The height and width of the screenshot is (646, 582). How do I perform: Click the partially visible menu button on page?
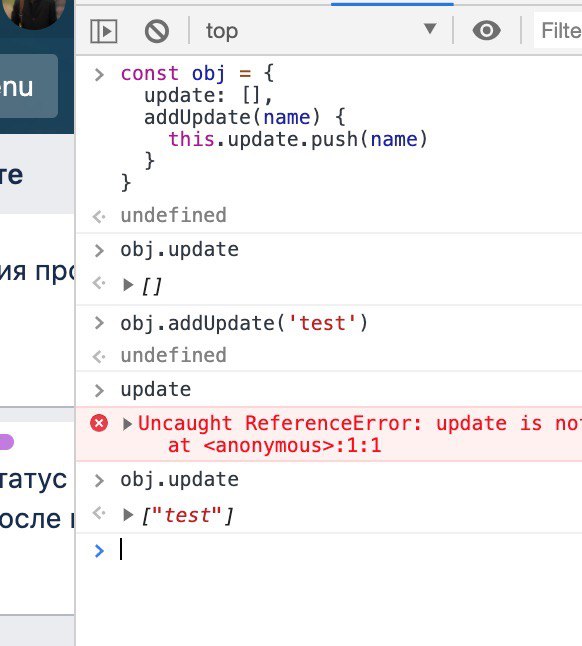[28, 86]
